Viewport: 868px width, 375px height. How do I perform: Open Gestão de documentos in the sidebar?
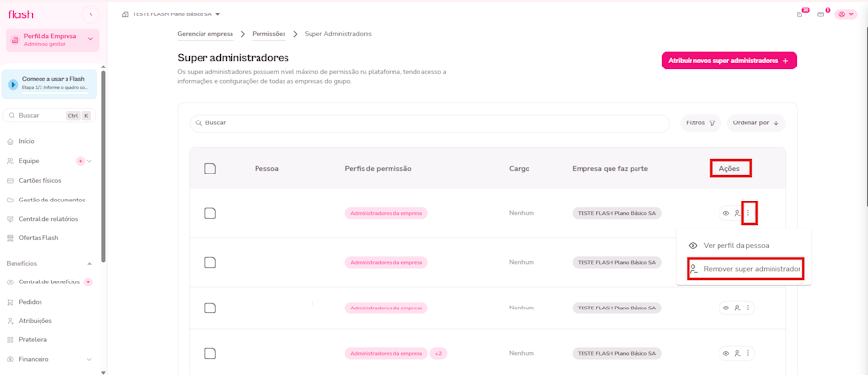(x=52, y=200)
